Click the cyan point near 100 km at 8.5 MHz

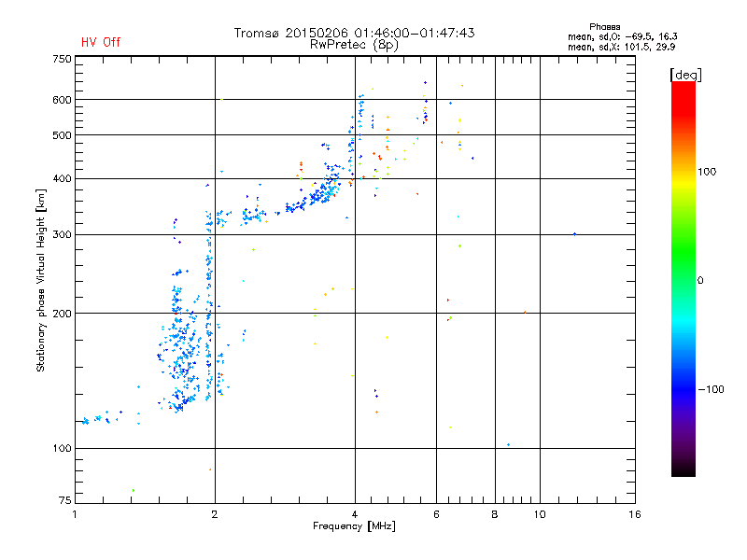(x=509, y=445)
